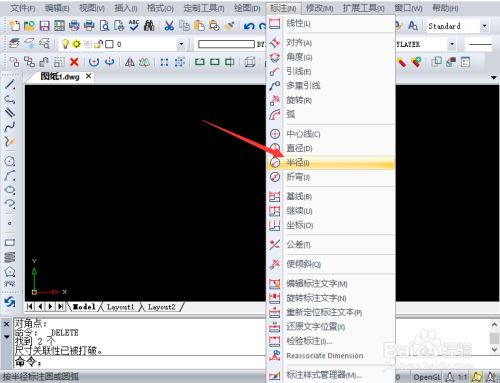
Task: Select the Ellipse draw tool
Action: coord(10,190)
